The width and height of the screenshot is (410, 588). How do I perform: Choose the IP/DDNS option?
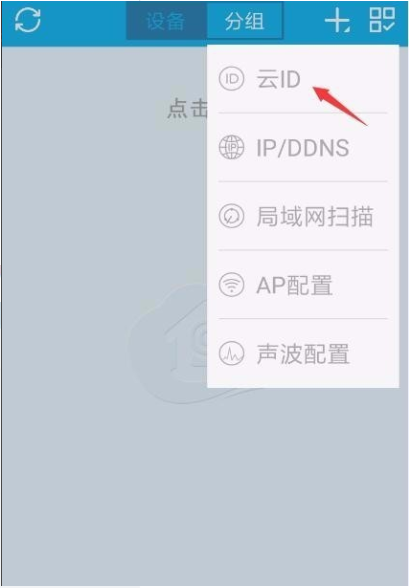coord(303,148)
